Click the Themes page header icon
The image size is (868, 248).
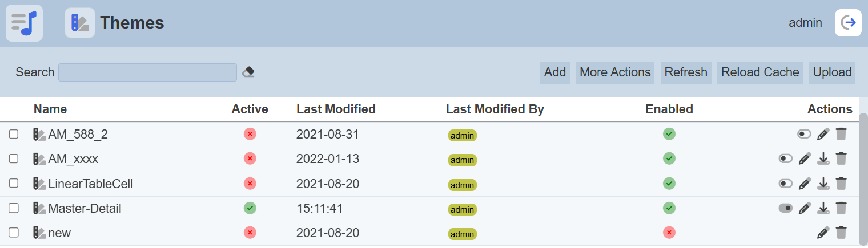80,23
